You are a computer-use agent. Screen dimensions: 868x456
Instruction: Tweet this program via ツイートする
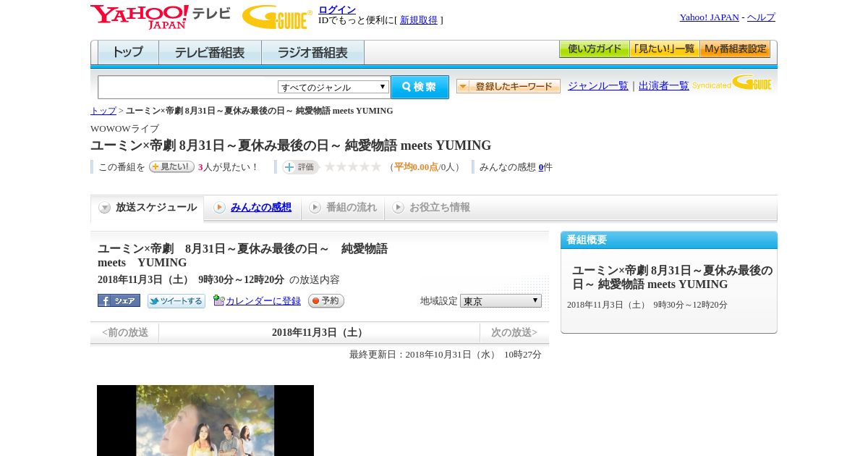(176, 301)
